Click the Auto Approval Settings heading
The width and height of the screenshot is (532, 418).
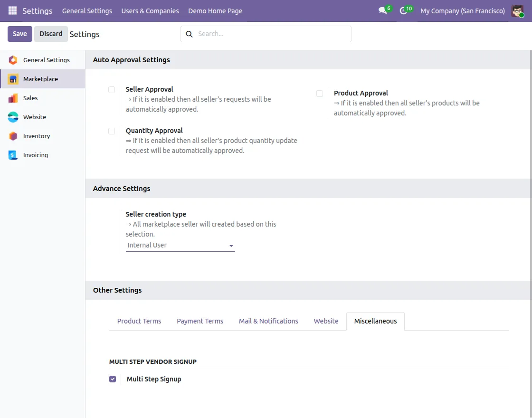(x=131, y=60)
